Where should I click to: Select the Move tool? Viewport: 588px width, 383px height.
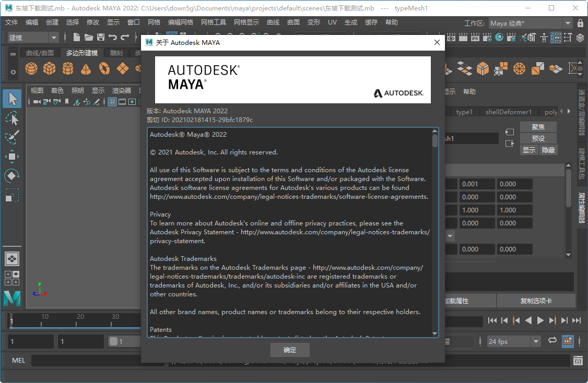coord(12,157)
